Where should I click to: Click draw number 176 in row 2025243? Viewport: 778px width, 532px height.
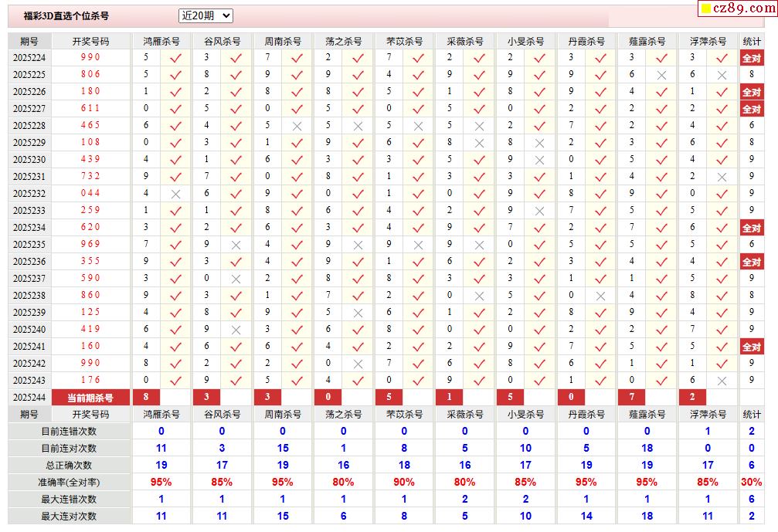(90, 381)
